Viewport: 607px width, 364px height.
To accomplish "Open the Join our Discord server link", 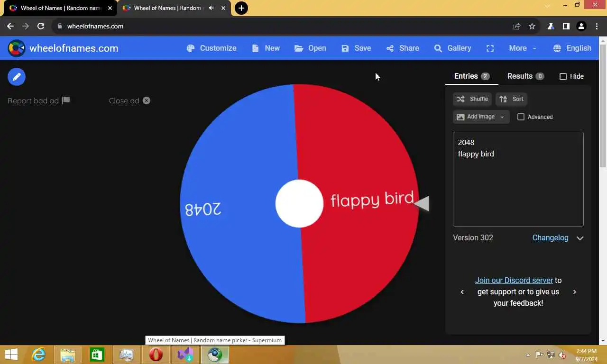I will click(514, 281).
